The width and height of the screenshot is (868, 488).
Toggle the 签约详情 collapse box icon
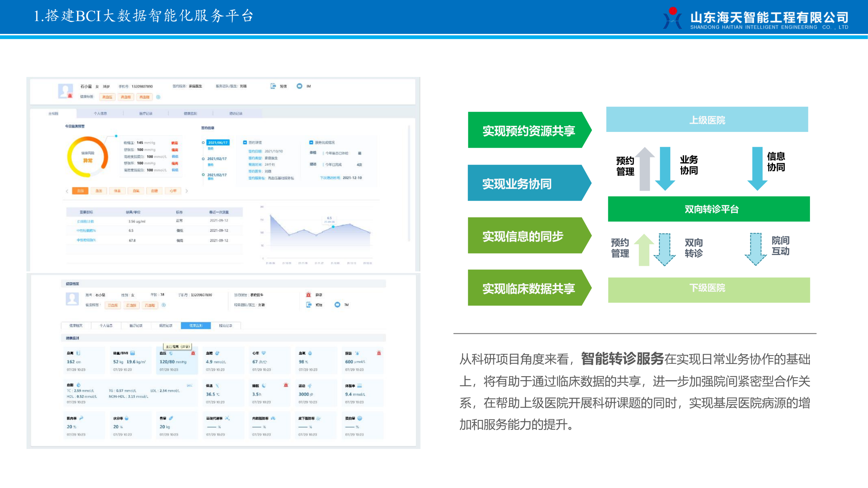tap(245, 142)
